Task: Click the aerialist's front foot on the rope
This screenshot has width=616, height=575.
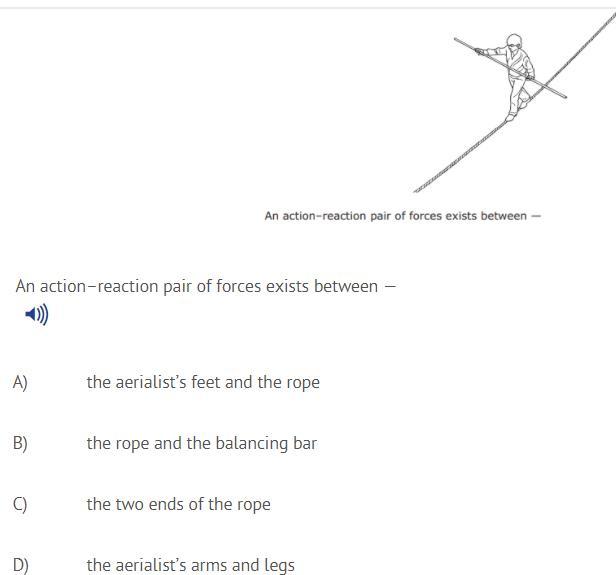Action: (x=510, y=117)
